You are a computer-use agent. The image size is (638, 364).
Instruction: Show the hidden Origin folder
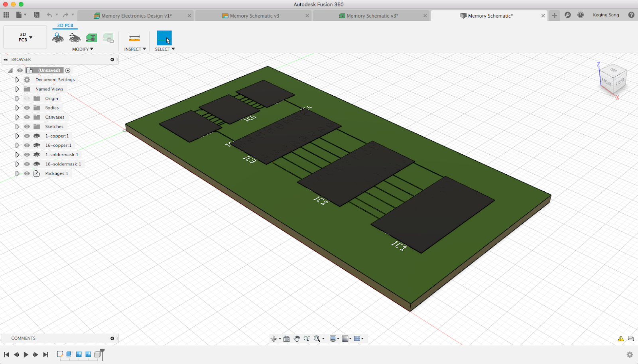point(27,98)
